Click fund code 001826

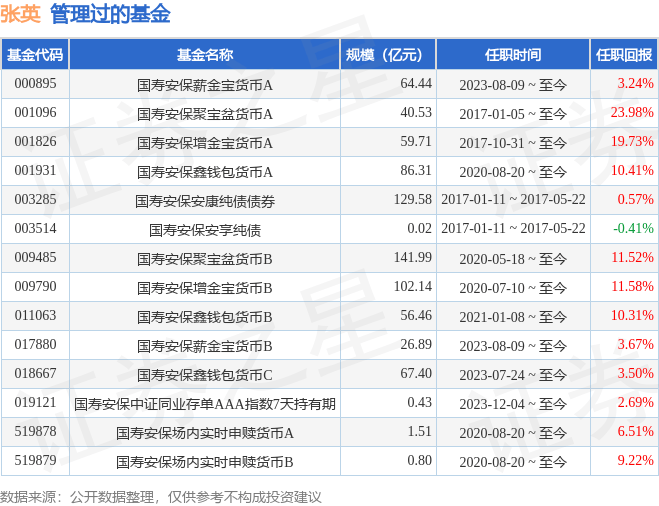(x=35, y=143)
